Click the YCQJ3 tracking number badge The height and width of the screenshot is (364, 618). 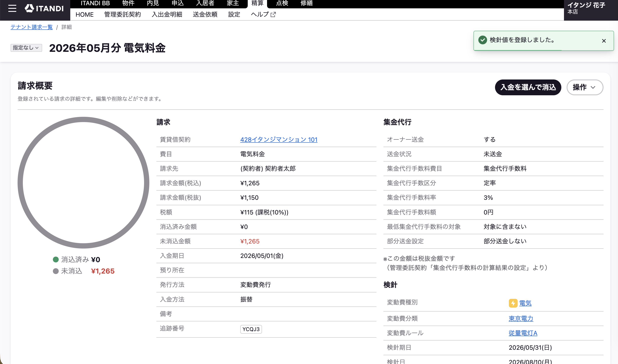pos(251,329)
